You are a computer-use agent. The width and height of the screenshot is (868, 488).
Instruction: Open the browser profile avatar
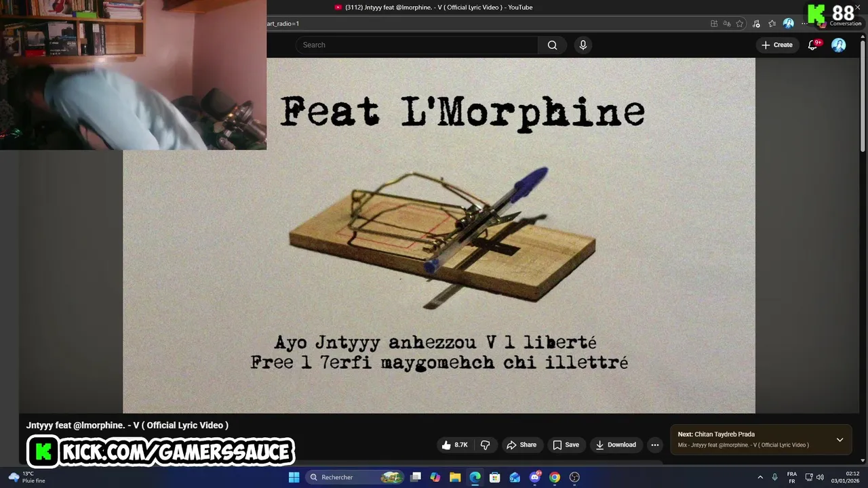point(788,24)
